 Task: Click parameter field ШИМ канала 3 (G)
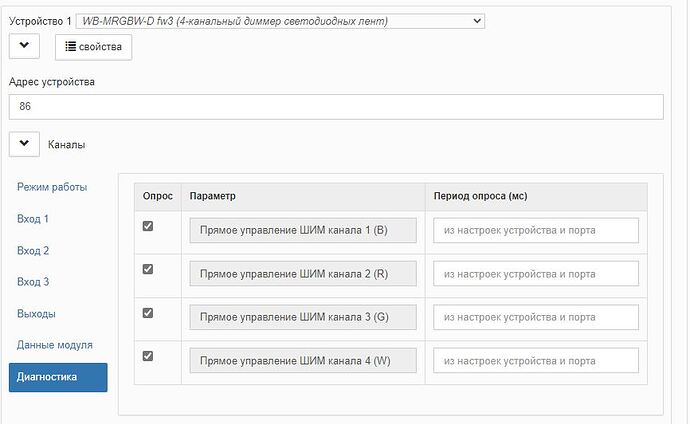pos(303,317)
